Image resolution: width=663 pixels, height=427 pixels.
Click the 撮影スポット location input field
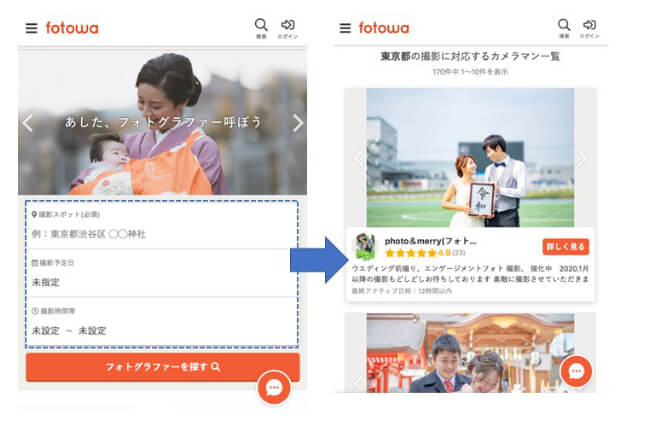[162, 233]
